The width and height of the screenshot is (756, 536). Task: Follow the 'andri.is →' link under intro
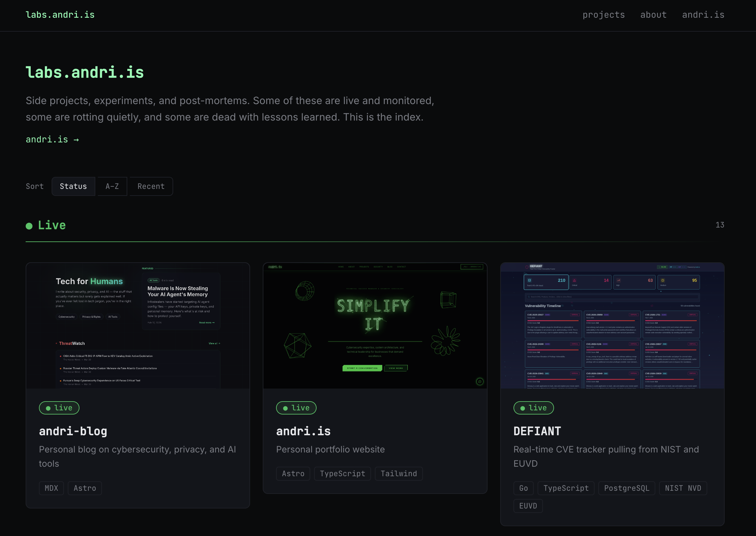53,140
